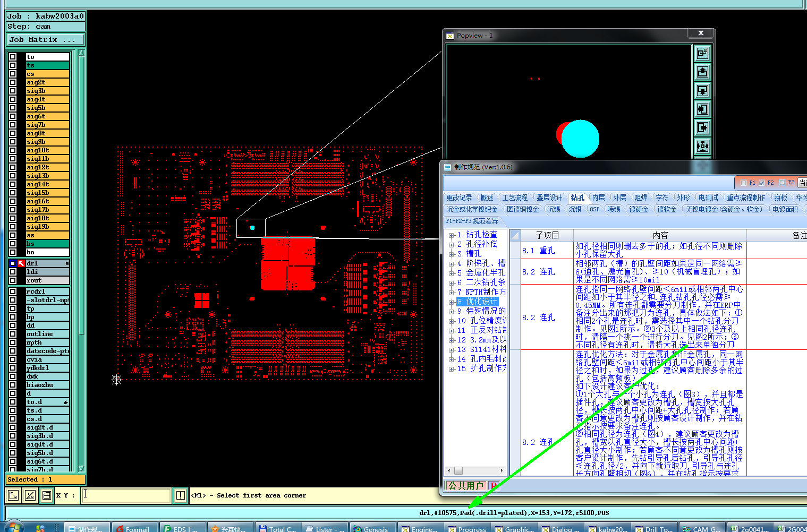Screen dimensions: 807x532
Task: Toggle display box of layer to
Action: click(x=13, y=57)
